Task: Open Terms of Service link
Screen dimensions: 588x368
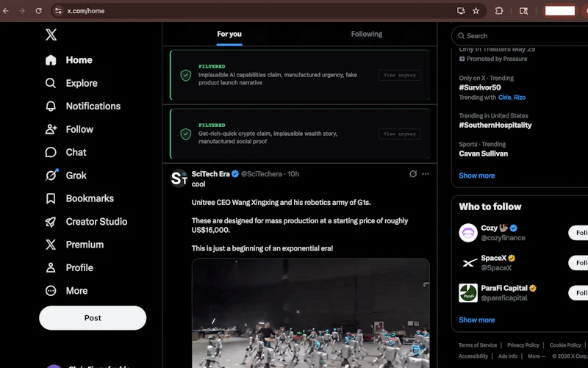Action: [x=477, y=345]
